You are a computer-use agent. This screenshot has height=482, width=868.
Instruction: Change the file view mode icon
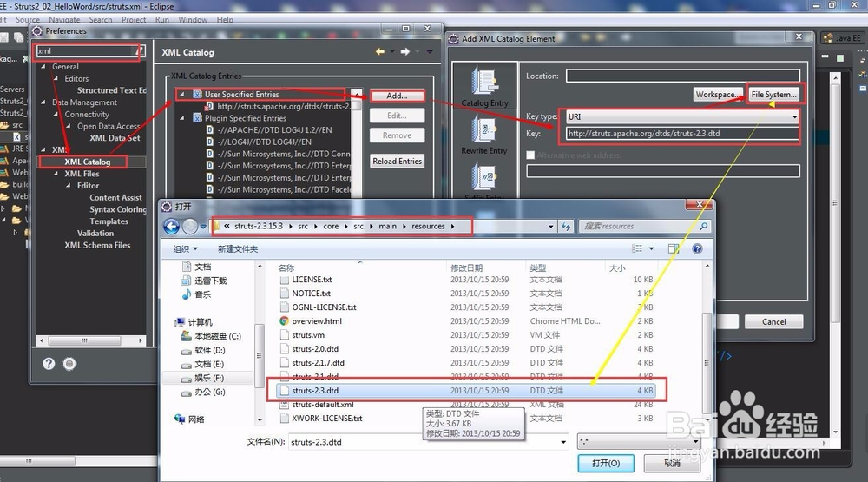(638, 248)
